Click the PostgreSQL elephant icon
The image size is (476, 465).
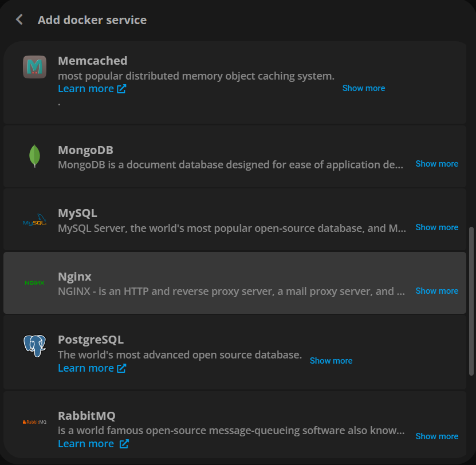tap(34, 346)
